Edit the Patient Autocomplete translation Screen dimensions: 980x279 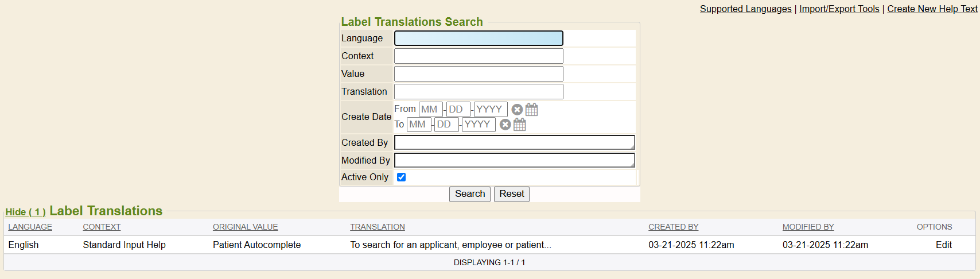pos(943,245)
